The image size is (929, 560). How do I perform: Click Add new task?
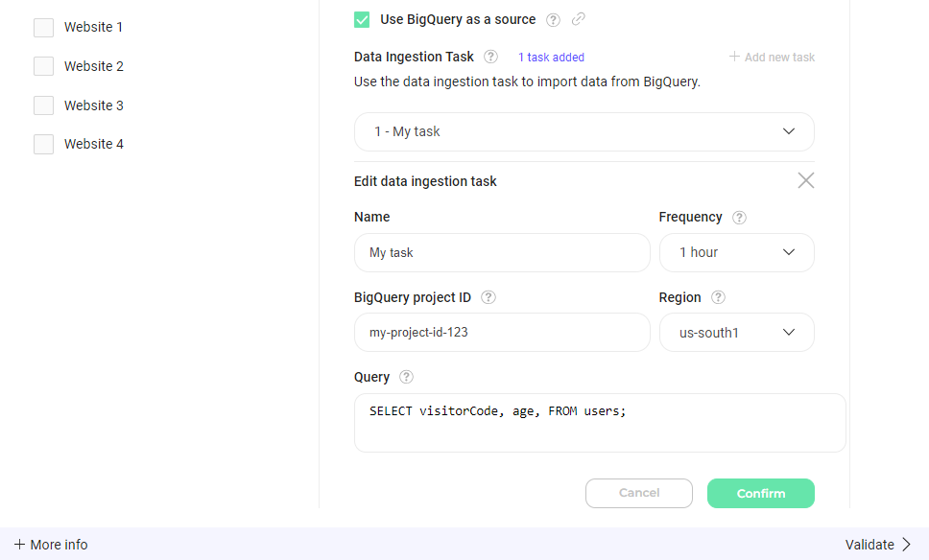pyautogui.click(x=772, y=58)
